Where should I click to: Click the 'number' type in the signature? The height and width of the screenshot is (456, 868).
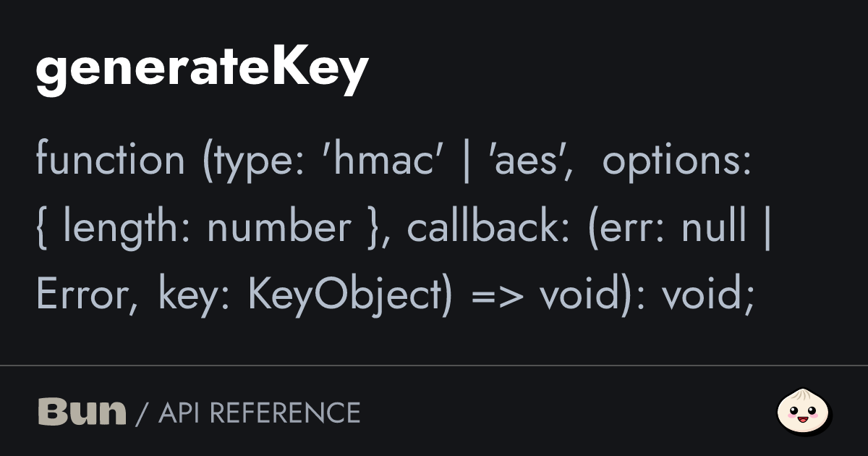[278, 227]
